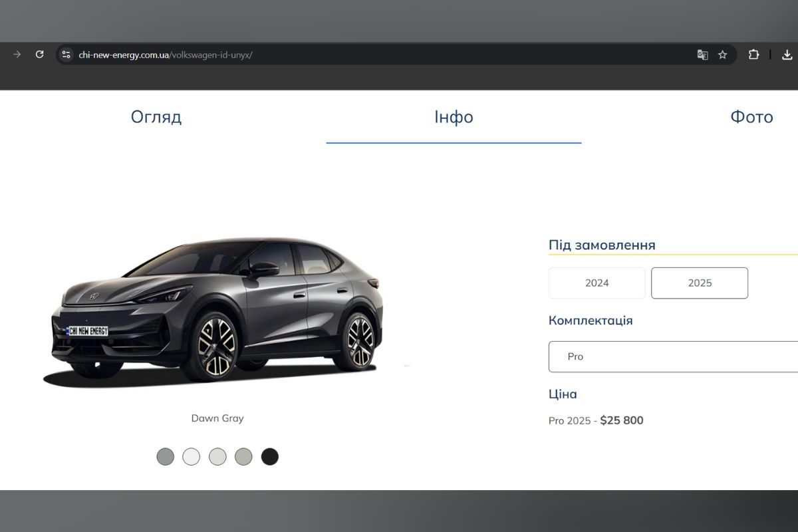Image resolution: width=798 pixels, height=532 pixels.
Task: Reload the page with the refresh icon
Action: [40, 55]
